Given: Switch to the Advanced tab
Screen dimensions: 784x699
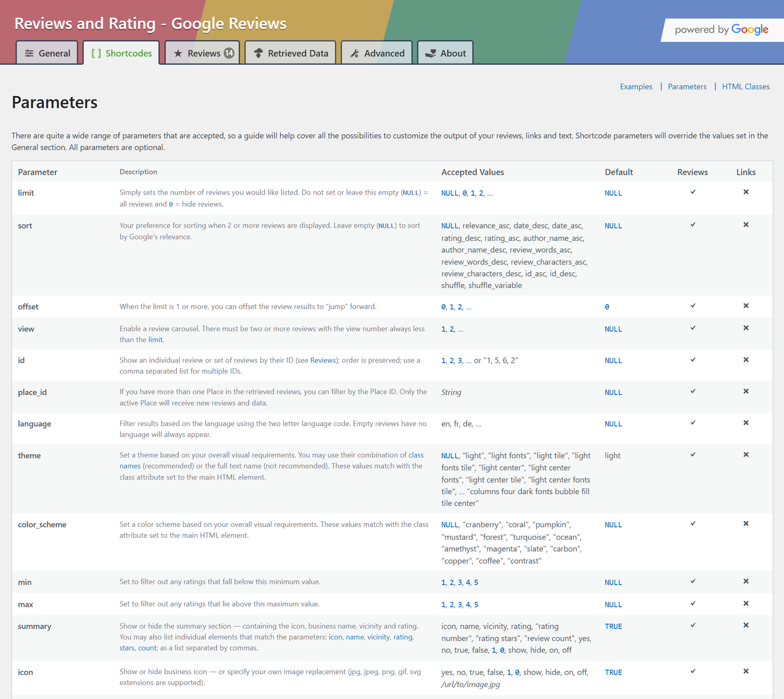Looking at the screenshot, I should (x=377, y=53).
